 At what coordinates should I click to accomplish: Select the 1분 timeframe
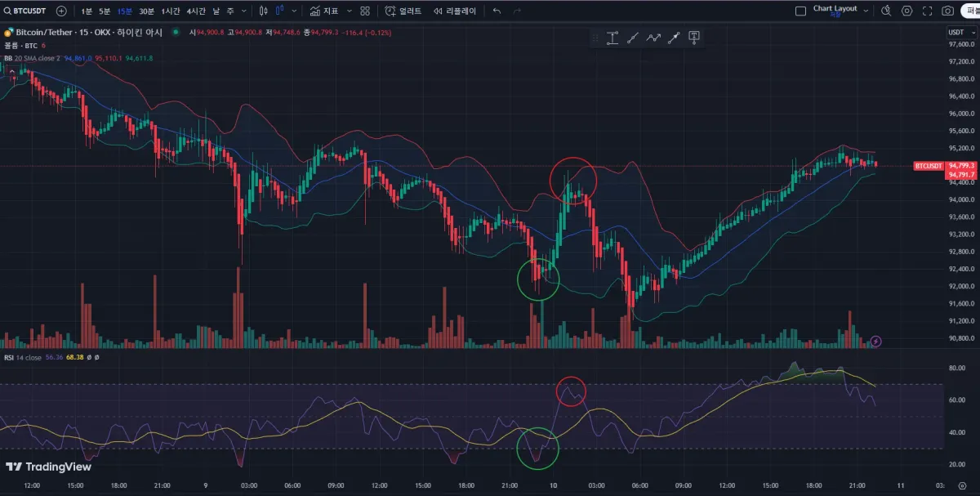(87, 11)
